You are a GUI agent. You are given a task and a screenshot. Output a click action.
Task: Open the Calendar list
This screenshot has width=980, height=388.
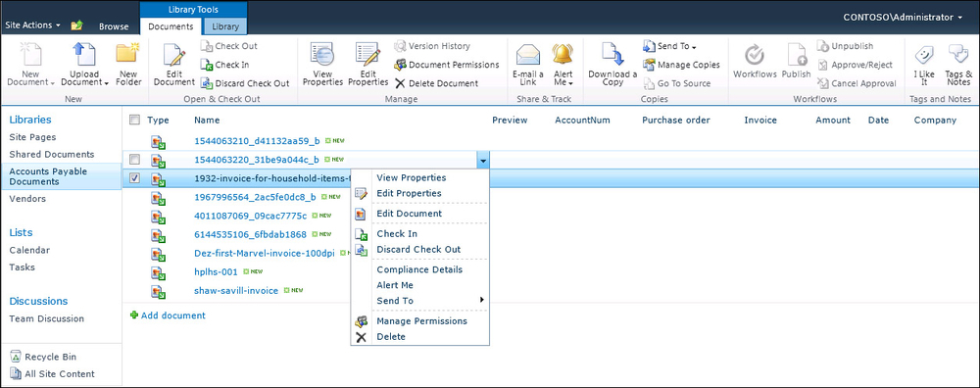coord(29,250)
